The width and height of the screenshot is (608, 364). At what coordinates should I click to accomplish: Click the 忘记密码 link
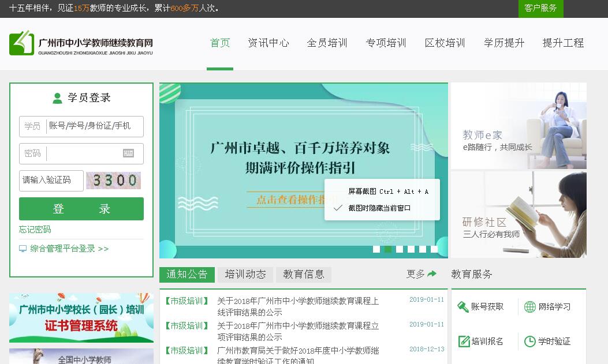tap(35, 230)
